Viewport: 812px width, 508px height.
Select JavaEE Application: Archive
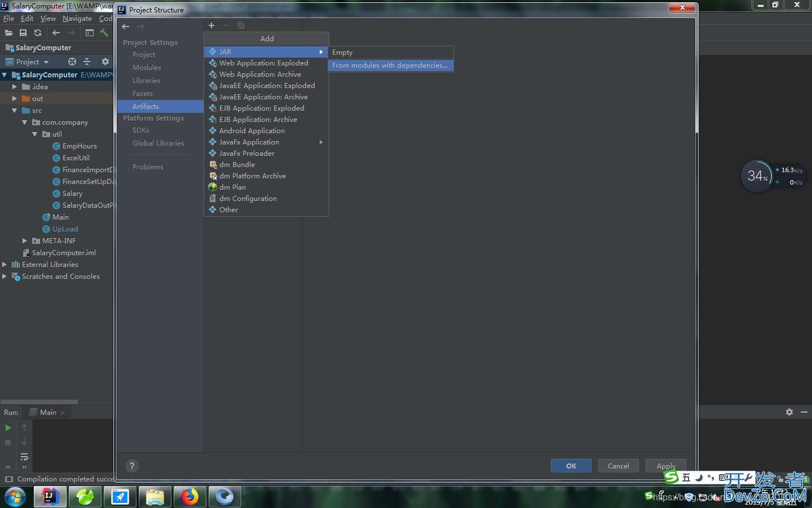pyautogui.click(x=266, y=97)
